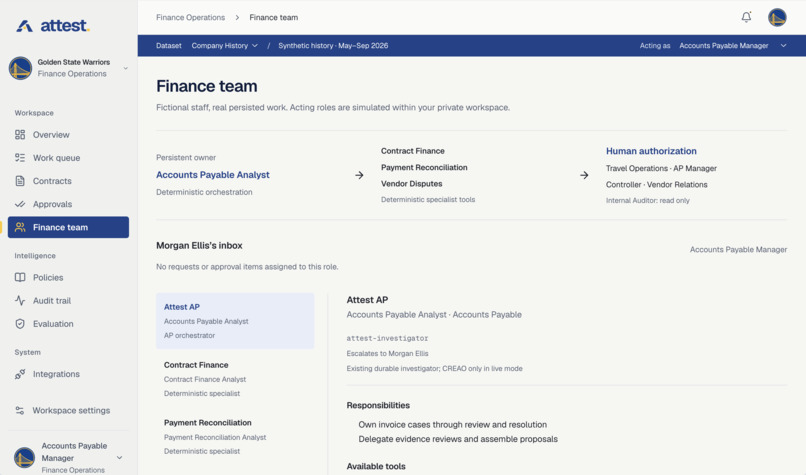Click the Contracts document icon
The image size is (806, 475).
click(x=20, y=181)
